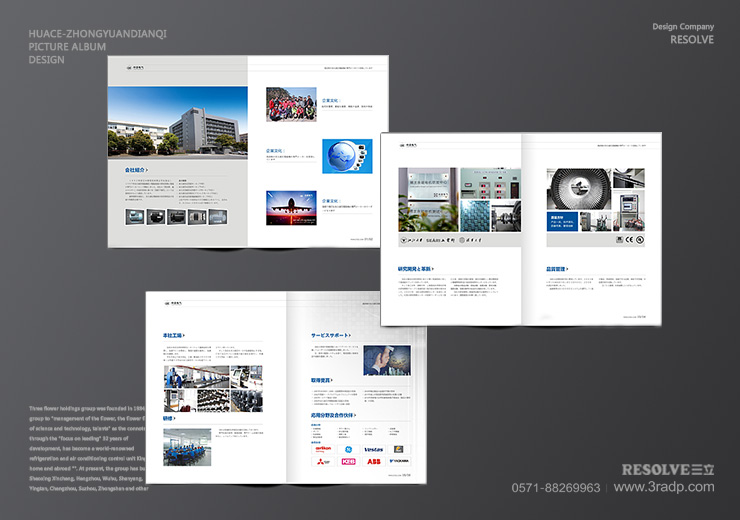Open the building photo on first spread
The image size is (740, 520).
click(178, 121)
